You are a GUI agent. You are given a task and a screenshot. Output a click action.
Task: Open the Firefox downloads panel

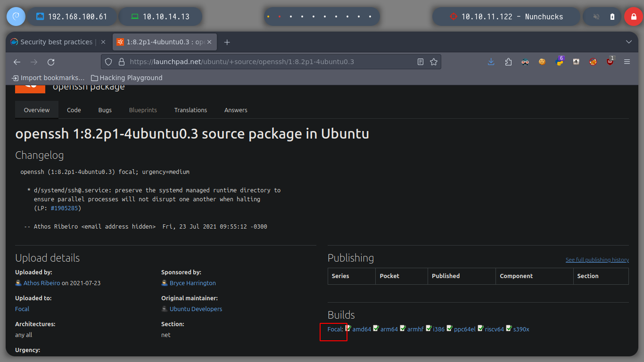(491, 62)
